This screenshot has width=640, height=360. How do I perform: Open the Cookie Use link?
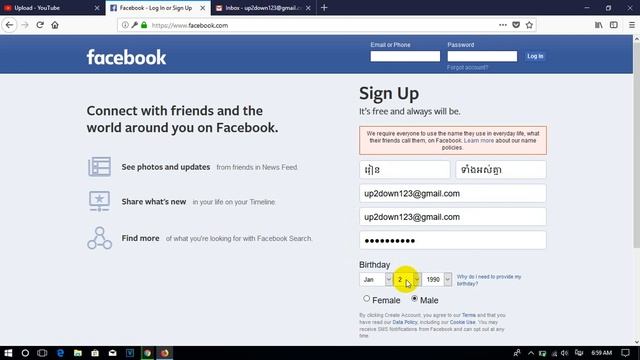(x=462, y=322)
